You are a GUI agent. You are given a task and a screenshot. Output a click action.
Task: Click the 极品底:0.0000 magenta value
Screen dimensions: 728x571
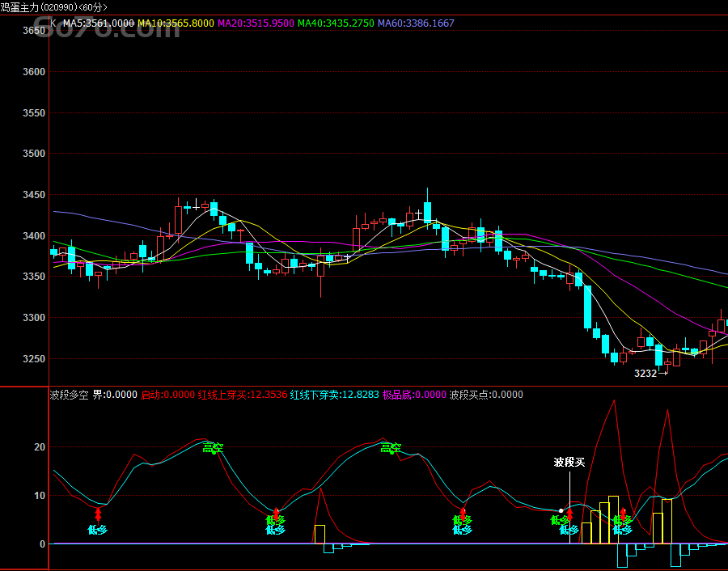click(x=414, y=395)
